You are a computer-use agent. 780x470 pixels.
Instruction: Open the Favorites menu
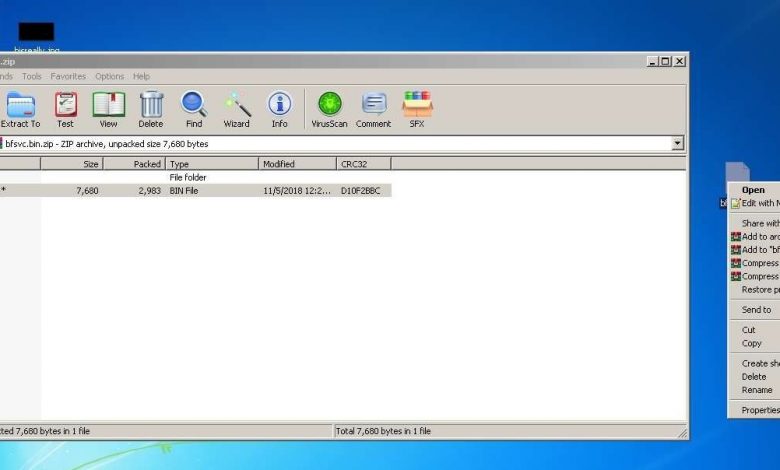(68, 76)
